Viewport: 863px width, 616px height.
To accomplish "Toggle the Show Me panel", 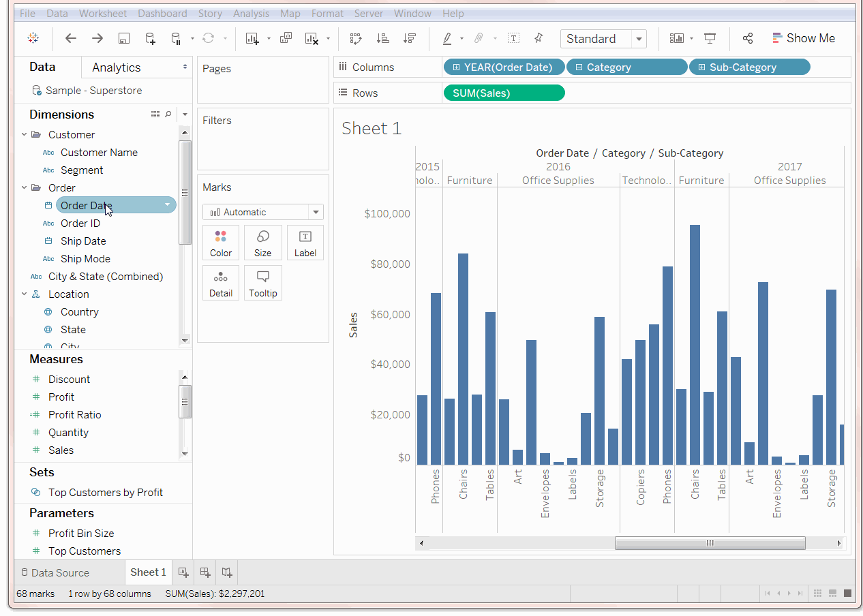I will click(804, 39).
